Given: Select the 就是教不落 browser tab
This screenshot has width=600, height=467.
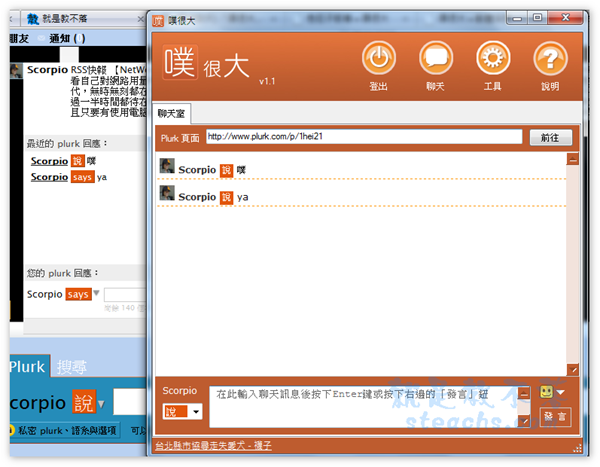Looking at the screenshot, I should point(82,18).
